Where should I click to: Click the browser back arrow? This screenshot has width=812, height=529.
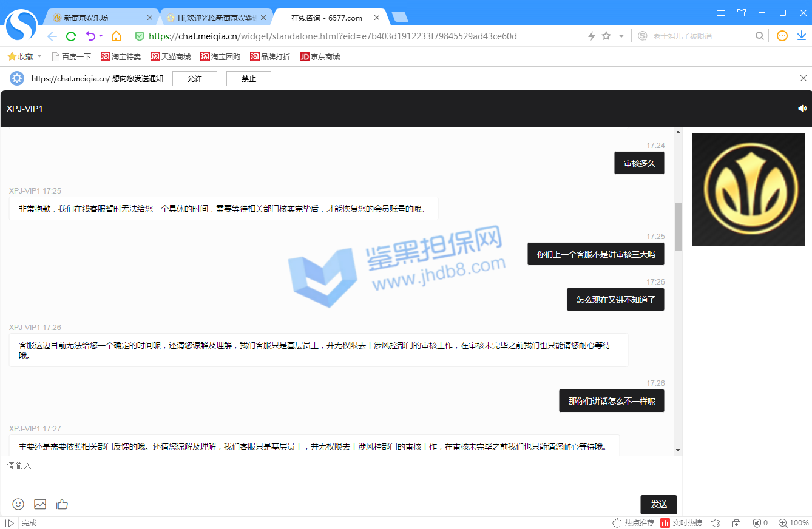pyautogui.click(x=52, y=36)
